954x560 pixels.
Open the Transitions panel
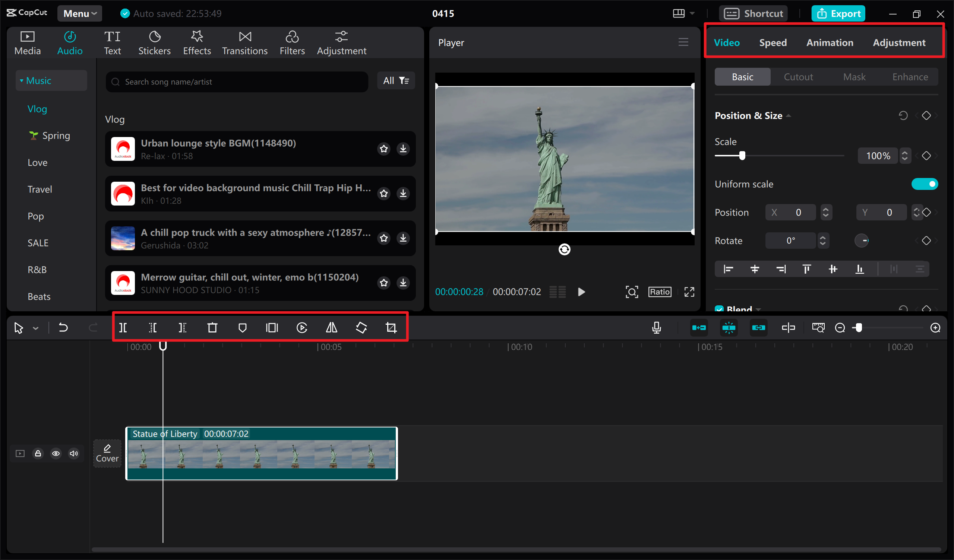tap(244, 42)
